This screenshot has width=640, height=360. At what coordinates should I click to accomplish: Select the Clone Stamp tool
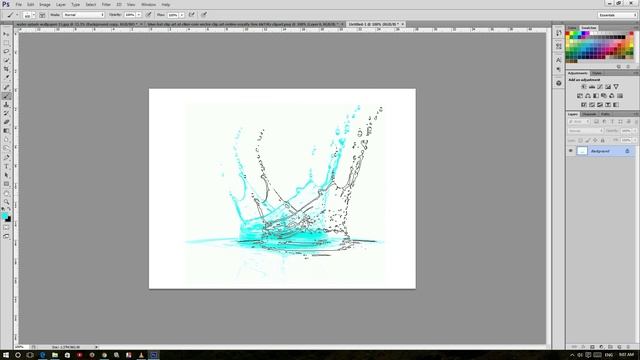[x=6, y=104]
